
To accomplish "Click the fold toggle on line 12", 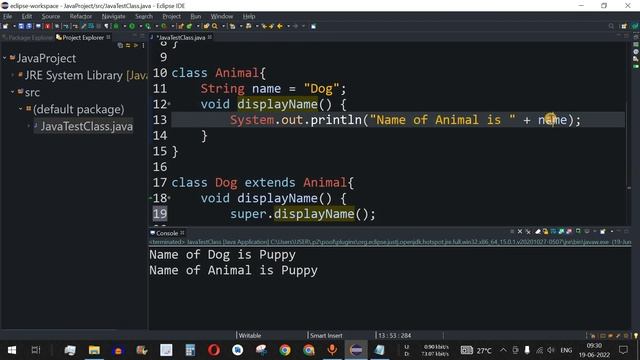I will coord(169,104).
